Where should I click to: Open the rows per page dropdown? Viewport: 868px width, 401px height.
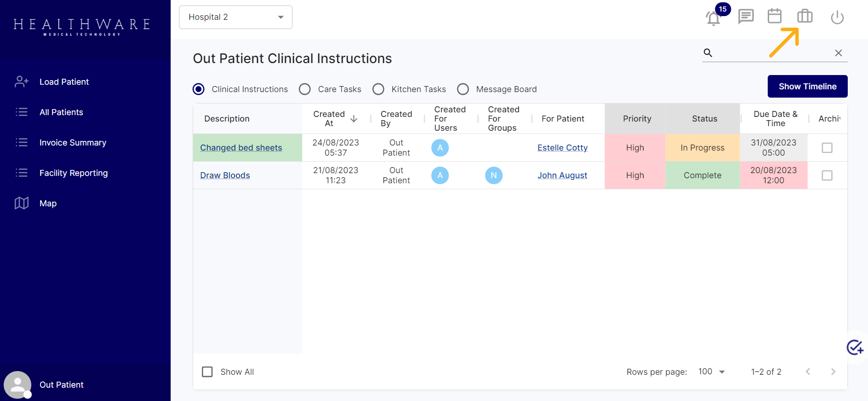point(711,372)
